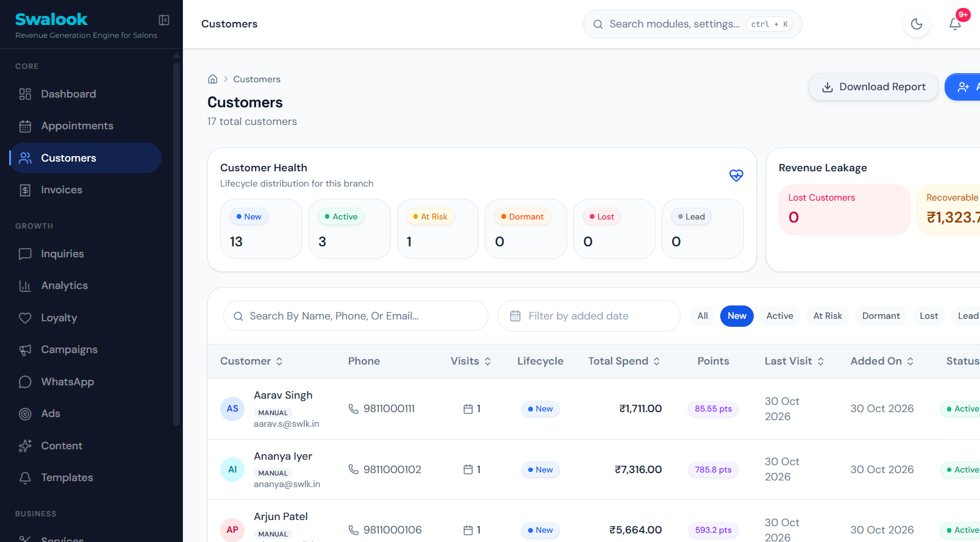Click the Customers breadcrumb link
Viewport: 980px width, 542px height.
257,79
